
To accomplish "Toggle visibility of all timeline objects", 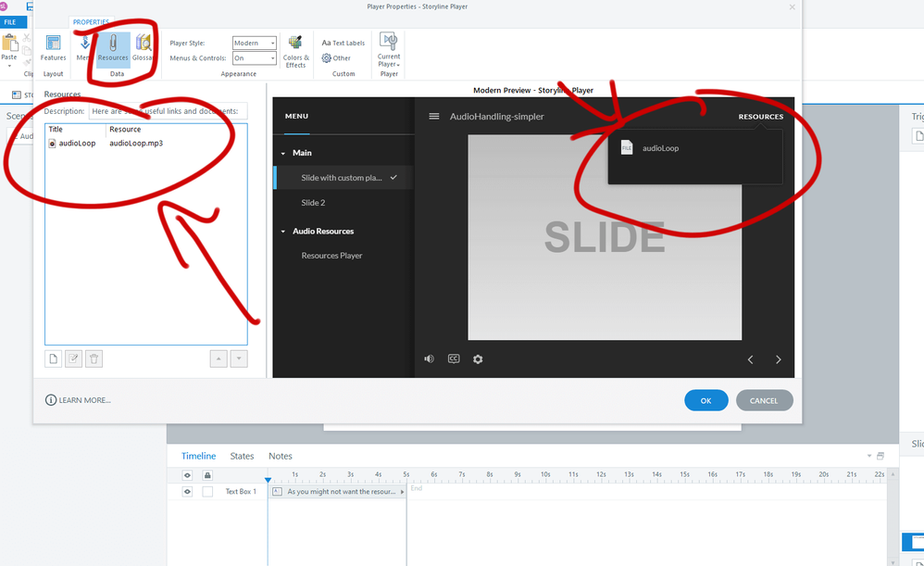I will 187,475.
